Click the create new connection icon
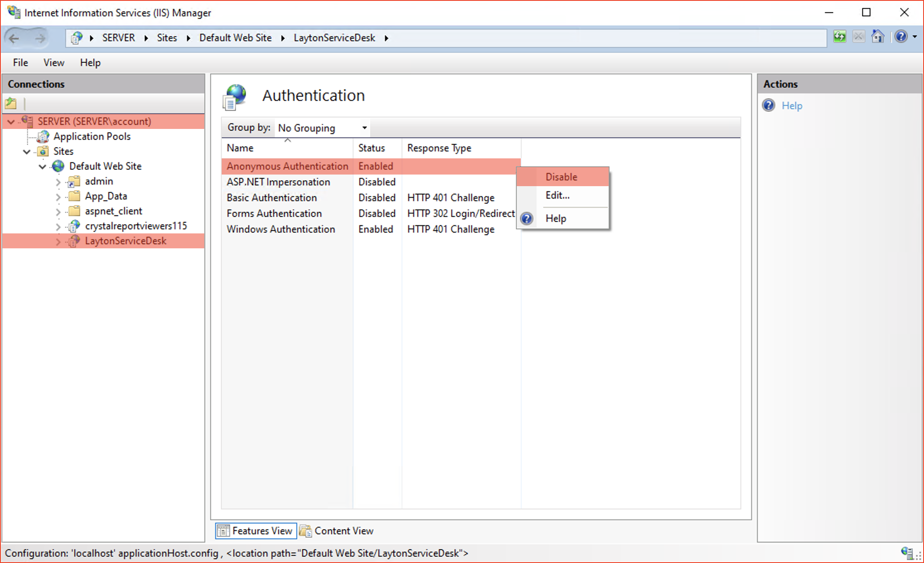The image size is (924, 563). click(x=11, y=103)
